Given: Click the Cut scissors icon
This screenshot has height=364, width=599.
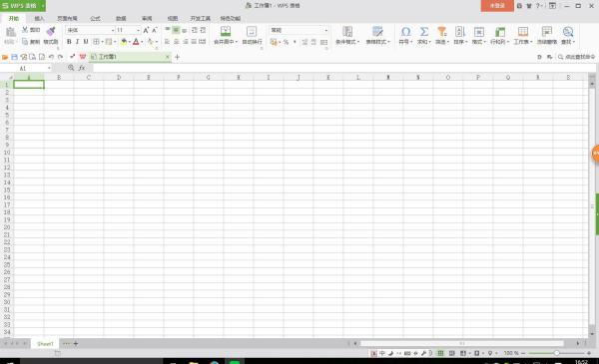Looking at the screenshot, I should 25,30.
